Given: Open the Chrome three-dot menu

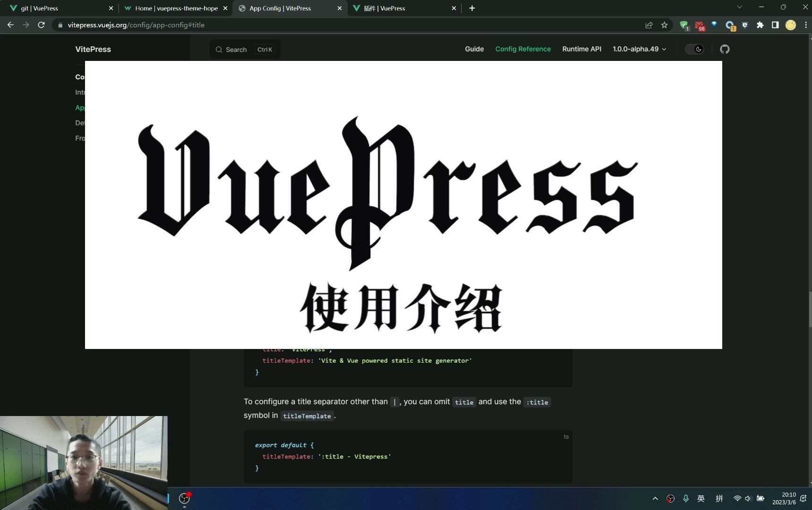Looking at the screenshot, I should pyautogui.click(x=805, y=25).
